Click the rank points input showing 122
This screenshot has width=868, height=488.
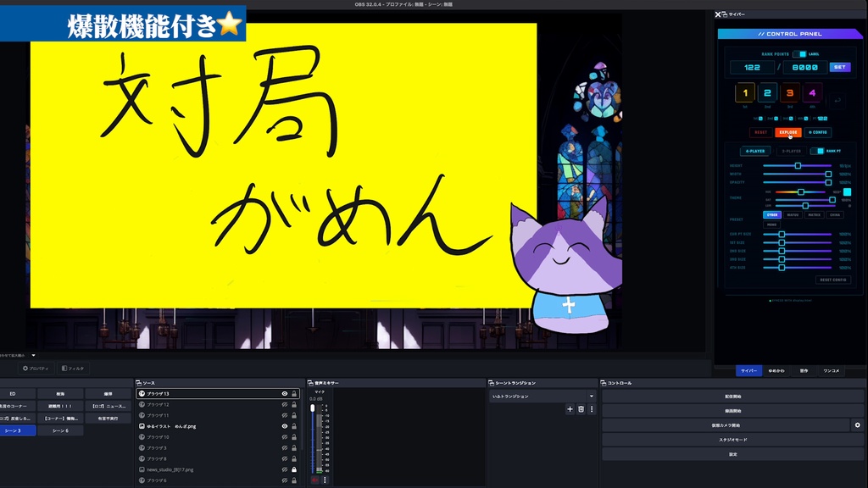point(752,67)
